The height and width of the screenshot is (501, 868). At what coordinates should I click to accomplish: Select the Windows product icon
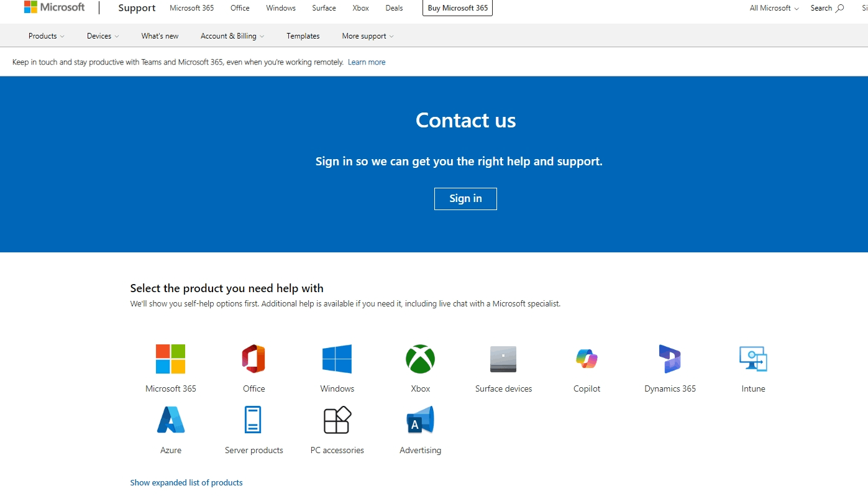click(x=337, y=359)
